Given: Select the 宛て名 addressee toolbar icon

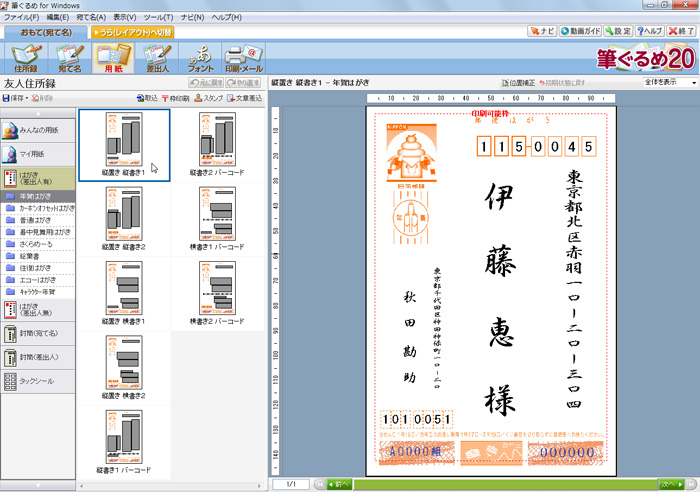Looking at the screenshot, I should click(69, 58).
